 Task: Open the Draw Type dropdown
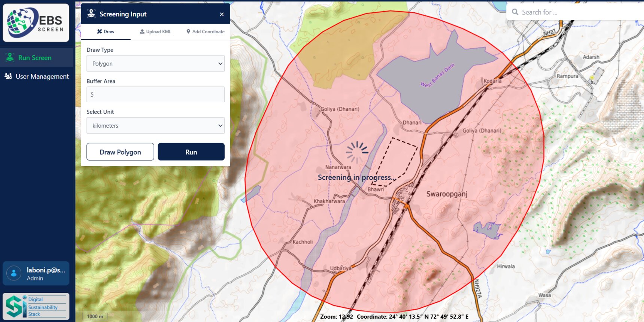pos(155,64)
